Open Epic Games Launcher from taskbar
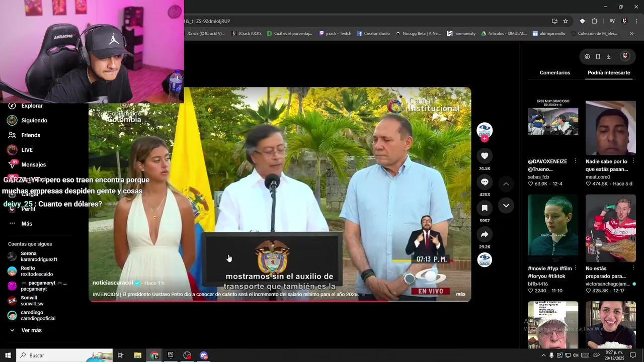Screen dimensions: 644x362 (x=171, y=355)
